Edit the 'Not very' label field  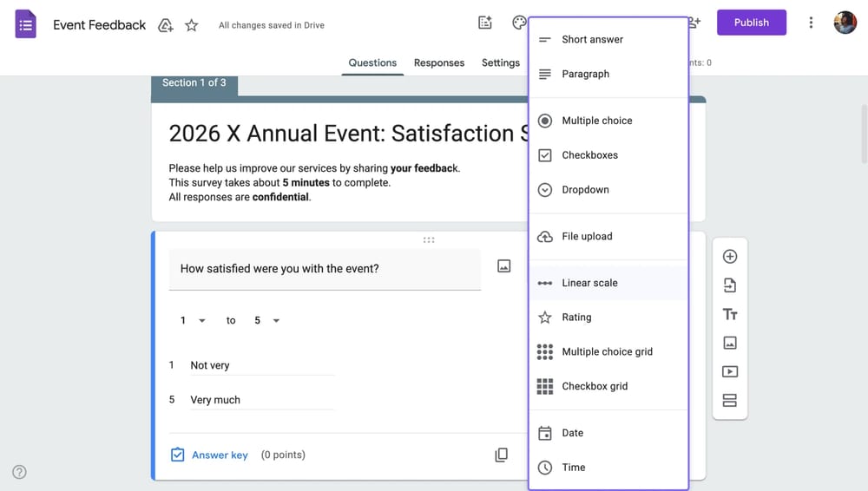[262, 365]
